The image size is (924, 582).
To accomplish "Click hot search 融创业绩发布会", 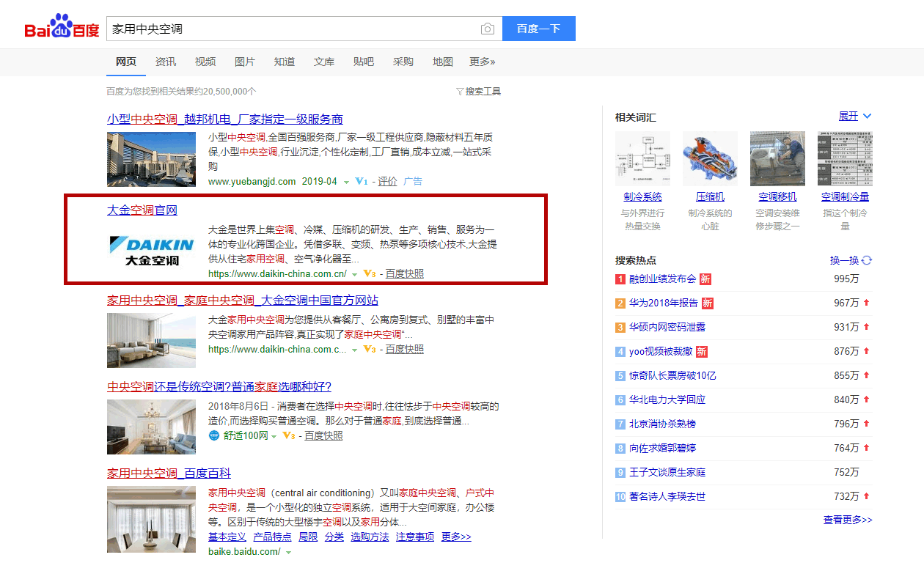I will tap(662, 279).
